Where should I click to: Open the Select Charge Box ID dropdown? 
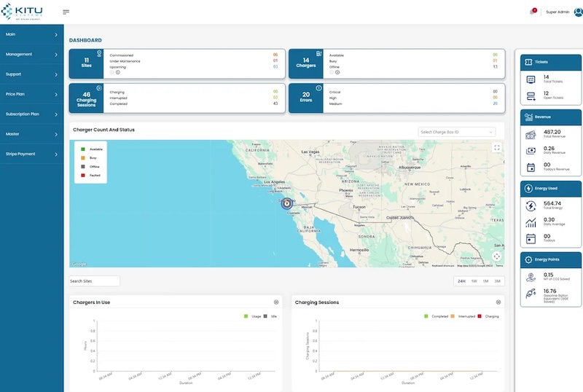[x=457, y=132]
